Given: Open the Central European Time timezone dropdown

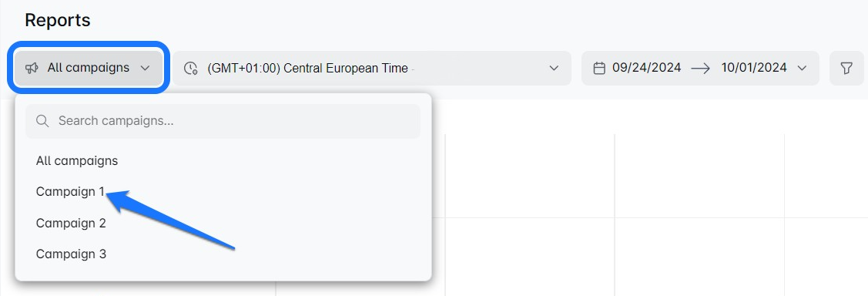Looking at the screenshot, I should [x=372, y=68].
